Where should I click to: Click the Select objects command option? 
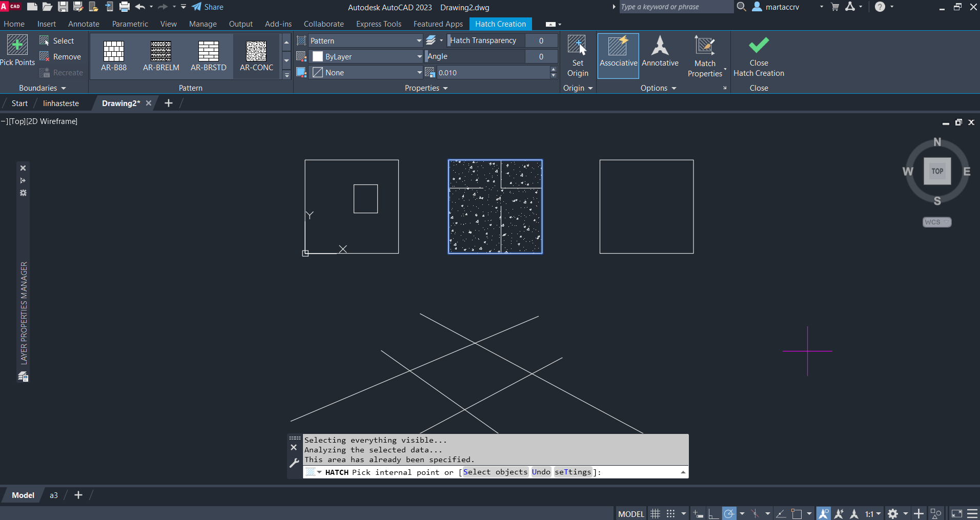coord(495,472)
